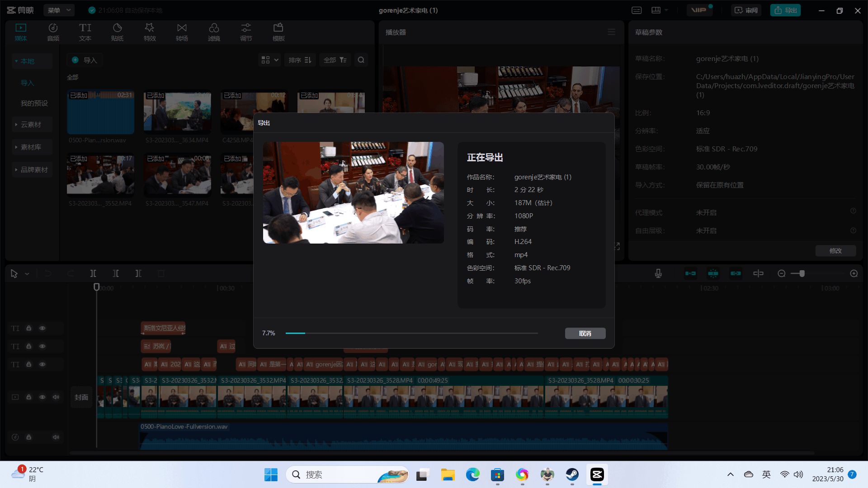Mute the main video track audio

click(x=56, y=397)
